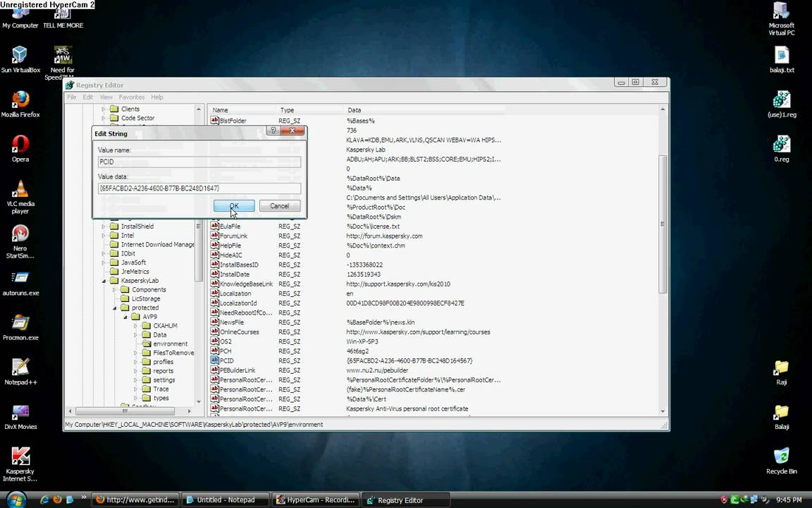812x508 pixels.
Task: Click Internet Explorer quick launch icon
Action: point(44,500)
